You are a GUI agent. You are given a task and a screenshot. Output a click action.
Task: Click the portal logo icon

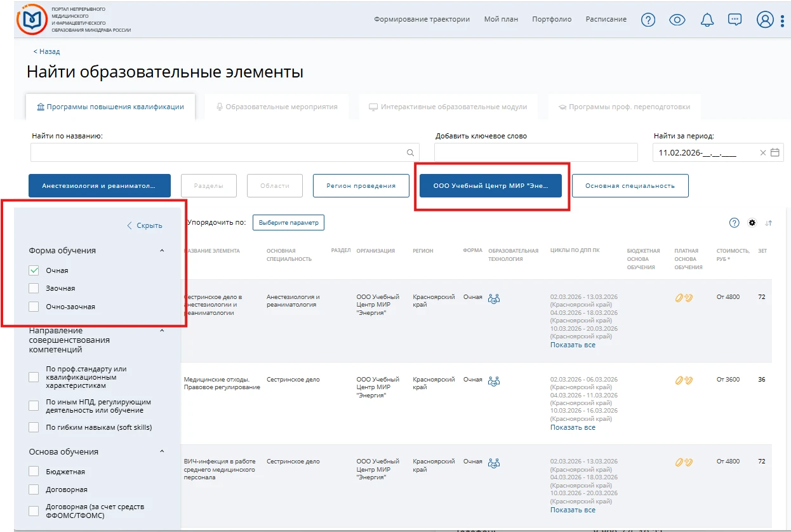click(31, 20)
